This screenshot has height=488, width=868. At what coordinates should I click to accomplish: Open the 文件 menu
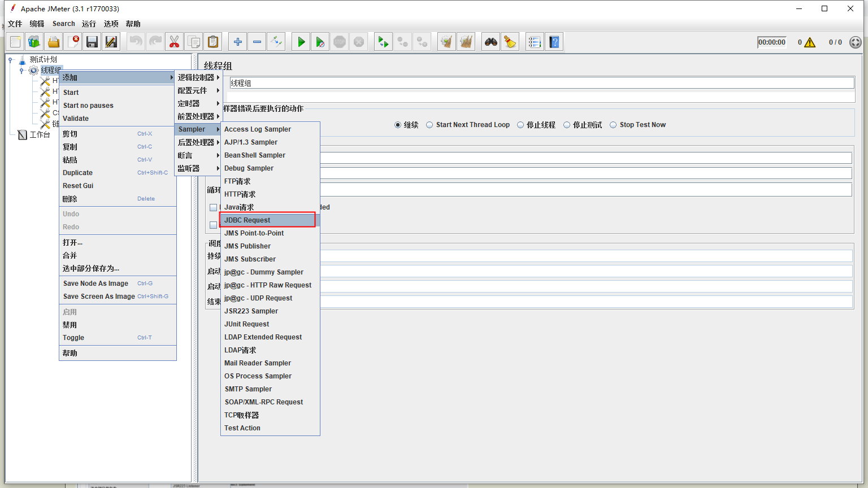coord(15,24)
